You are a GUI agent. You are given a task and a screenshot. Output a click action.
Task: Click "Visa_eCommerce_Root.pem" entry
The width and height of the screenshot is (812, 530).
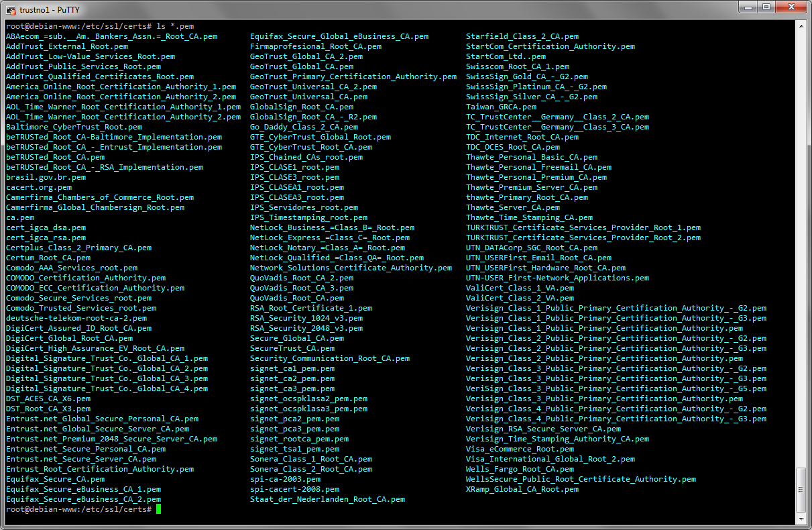[x=520, y=449]
